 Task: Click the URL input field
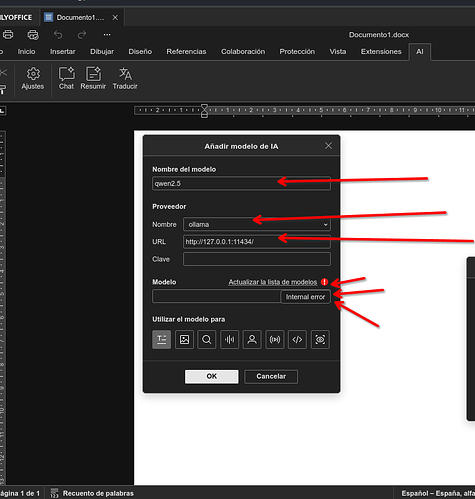click(257, 242)
